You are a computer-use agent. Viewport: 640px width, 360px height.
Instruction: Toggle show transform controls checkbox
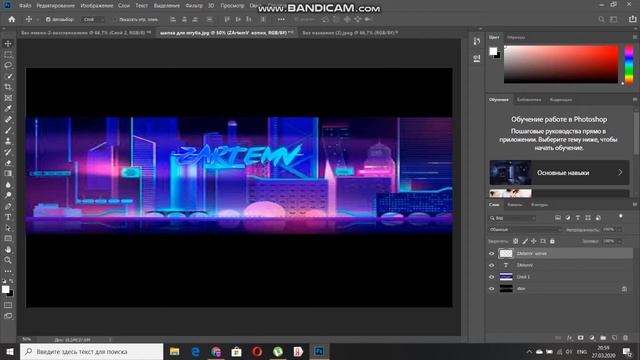[115, 19]
